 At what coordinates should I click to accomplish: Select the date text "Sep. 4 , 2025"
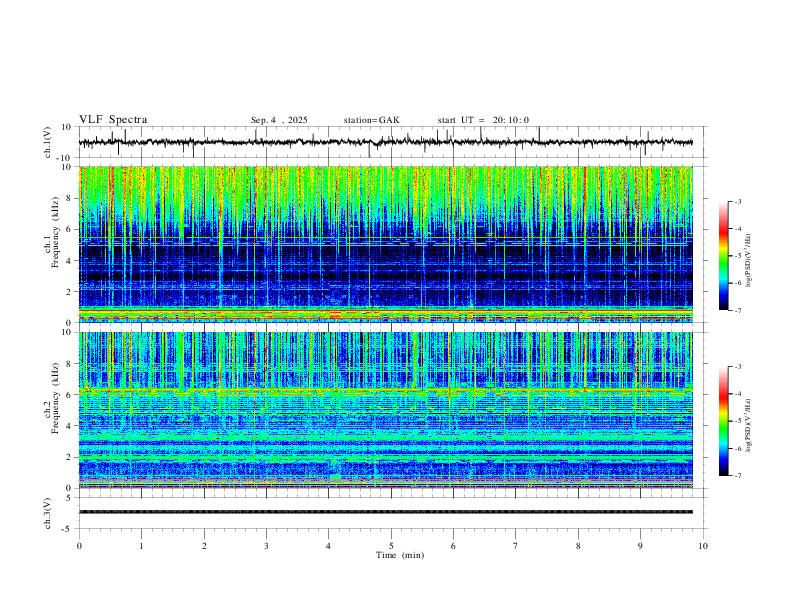point(279,120)
